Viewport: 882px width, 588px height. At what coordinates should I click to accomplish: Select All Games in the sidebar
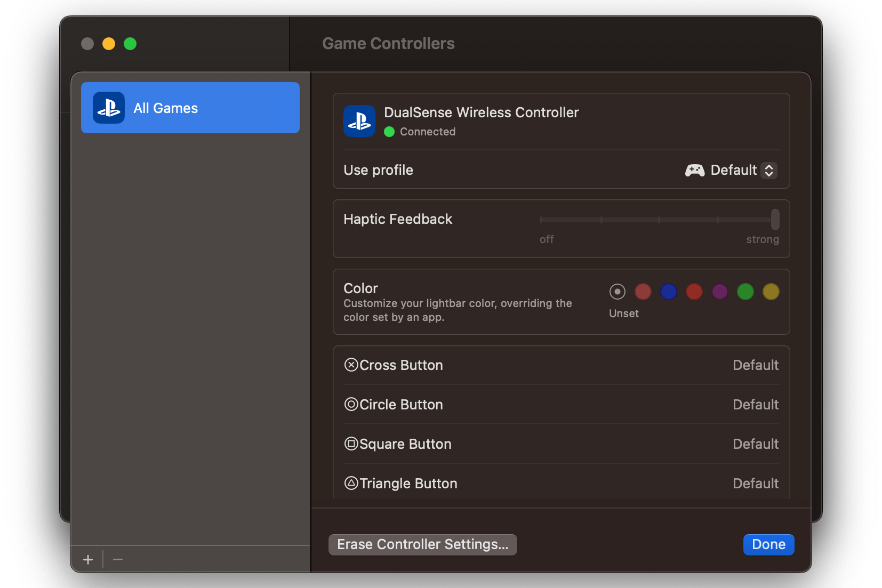[190, 108]
